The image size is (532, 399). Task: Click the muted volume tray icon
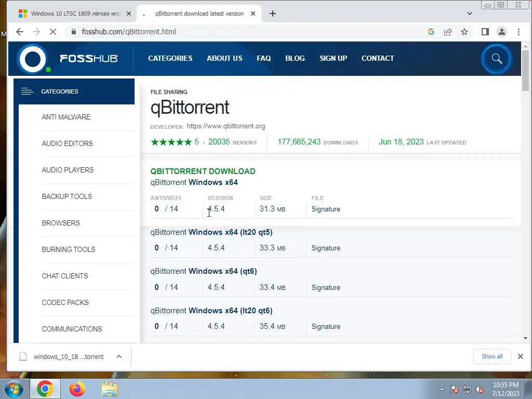[x=480, y=389]
